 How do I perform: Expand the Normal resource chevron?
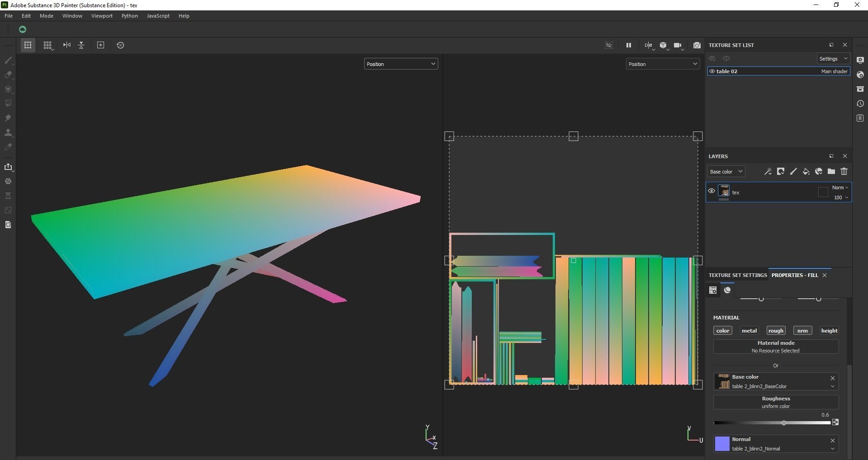(x=832, y=449)
